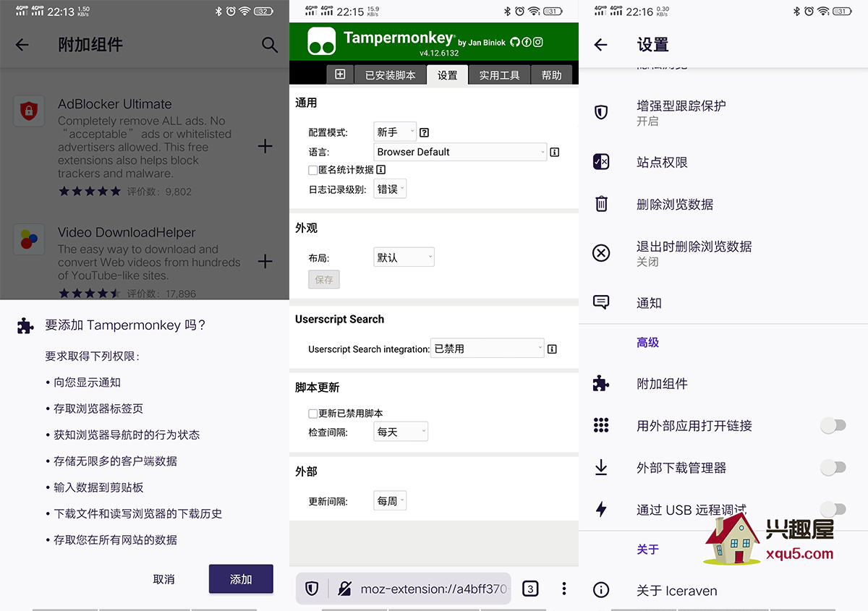Image resolution: width=868 pixels, height=611 pixels.
Task: Tap the info icon for 关于 Iceraven
Action: [601, 590]
